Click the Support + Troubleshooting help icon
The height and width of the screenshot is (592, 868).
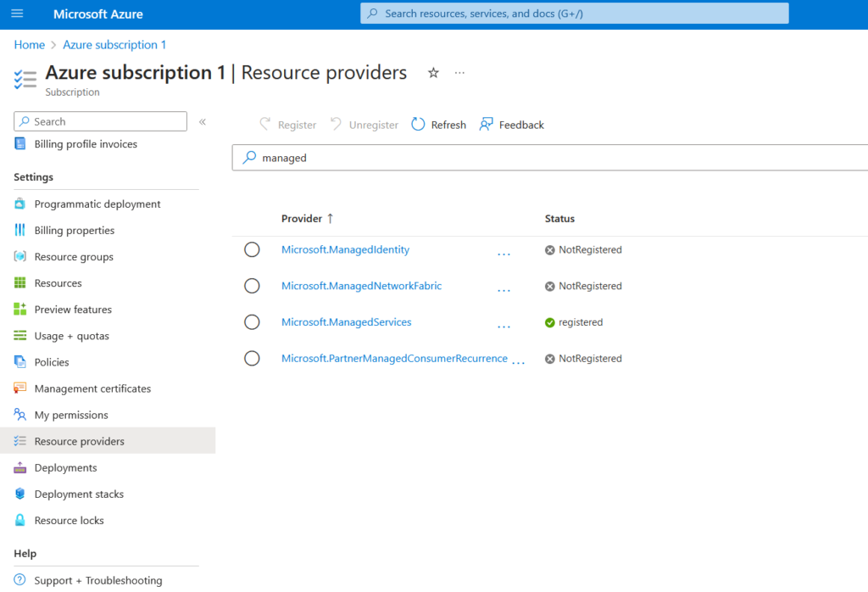click(x=20, y=580)
